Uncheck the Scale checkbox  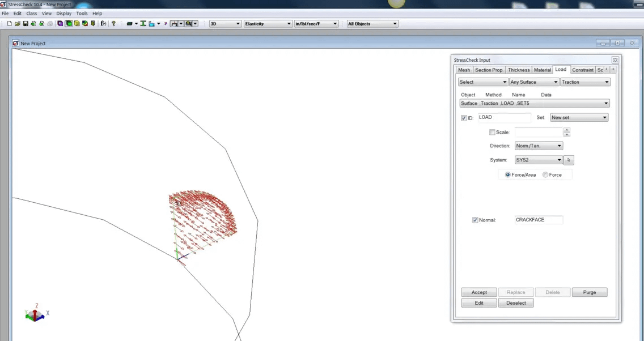pyautogui.click(x=493, y=132)
